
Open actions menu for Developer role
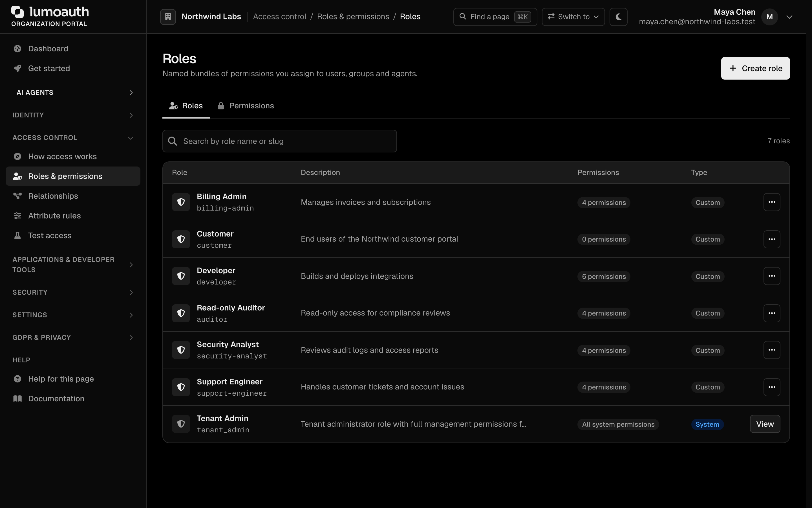tap(772, 276)
